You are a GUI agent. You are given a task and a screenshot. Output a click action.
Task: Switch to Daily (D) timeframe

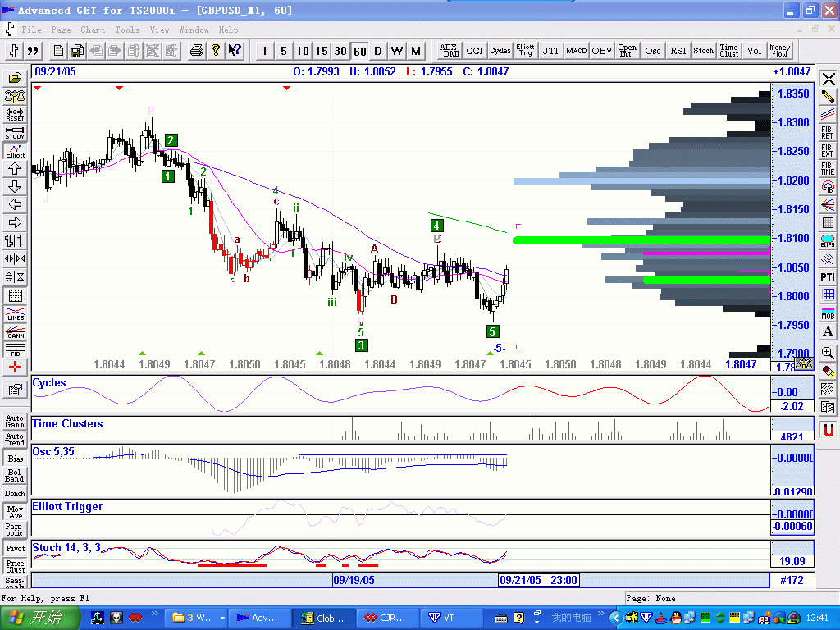378,51
